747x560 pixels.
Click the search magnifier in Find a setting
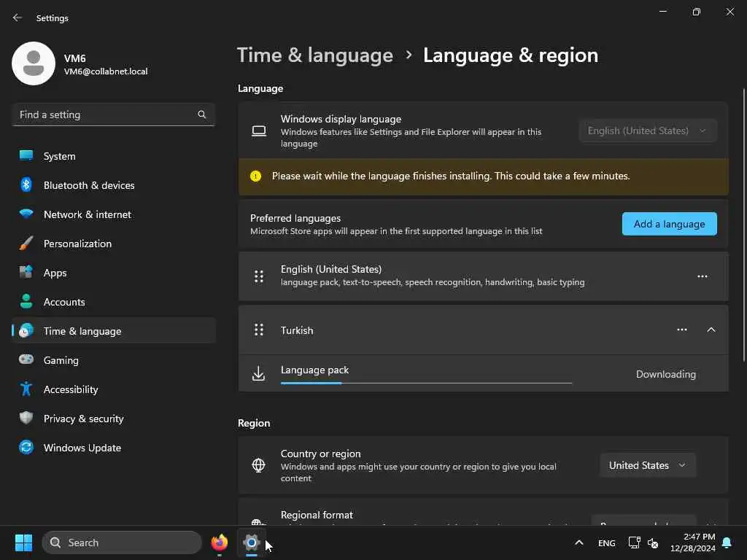[x=201, y=114]
